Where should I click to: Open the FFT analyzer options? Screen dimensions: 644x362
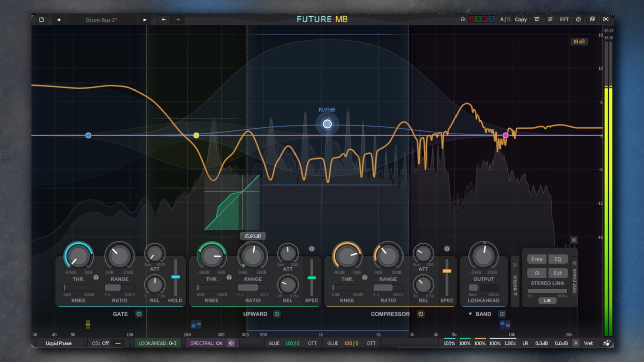coord(564,19)
